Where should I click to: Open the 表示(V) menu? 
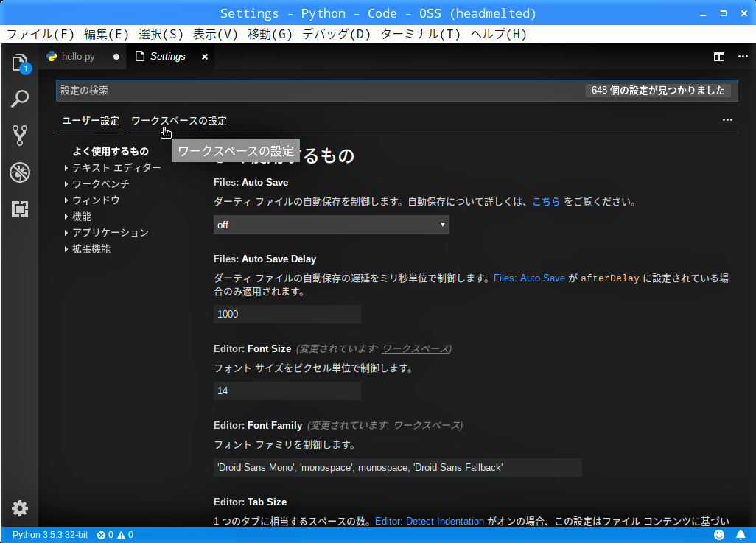[215, 34]
